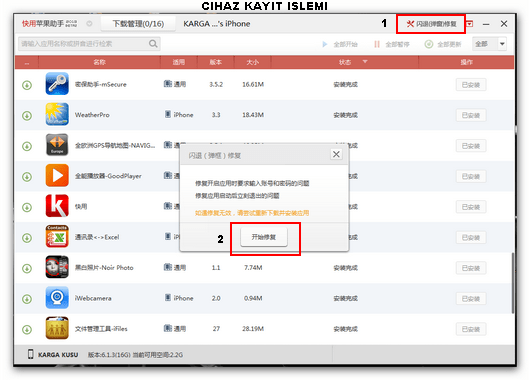The height and width of the screenshot is (380, 530).
Task: Click the mSecure app key icon
Action: (x=57, y=84)
